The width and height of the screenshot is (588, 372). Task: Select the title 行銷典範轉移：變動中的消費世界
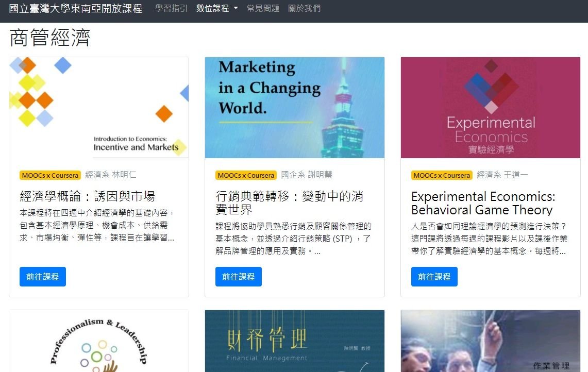pyautogui.click(x=290, y=202)
